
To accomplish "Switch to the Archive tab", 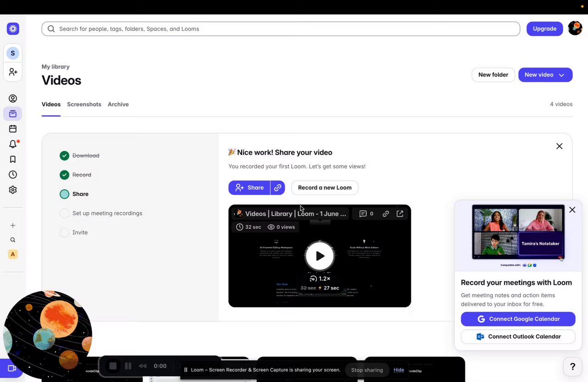I will click(118, 104).
